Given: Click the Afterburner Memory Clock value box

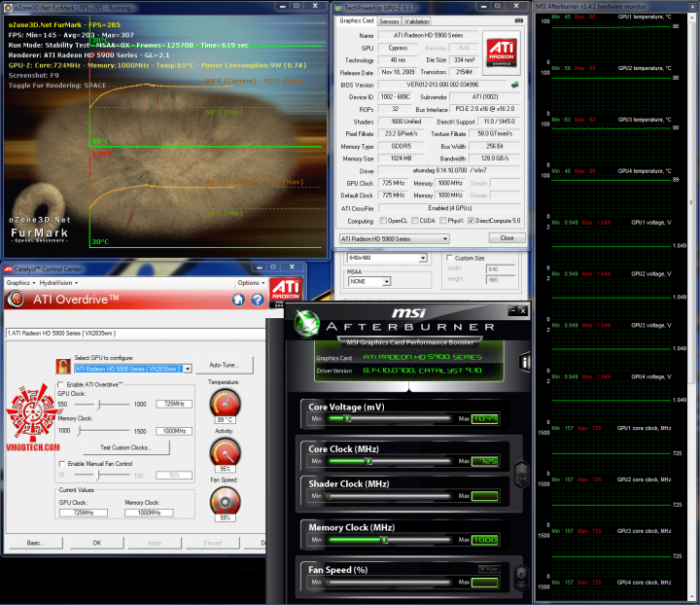Looking at the screenshot, I should coord(485,540).
